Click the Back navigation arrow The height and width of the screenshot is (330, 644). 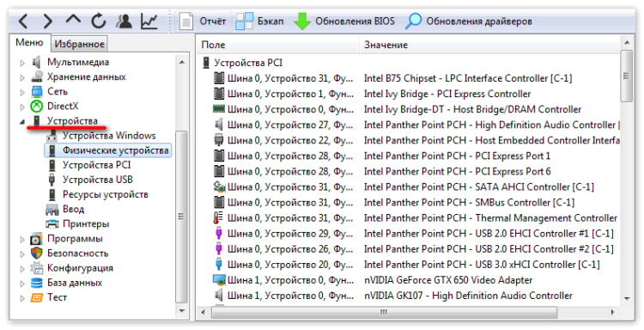click(23, 21)
